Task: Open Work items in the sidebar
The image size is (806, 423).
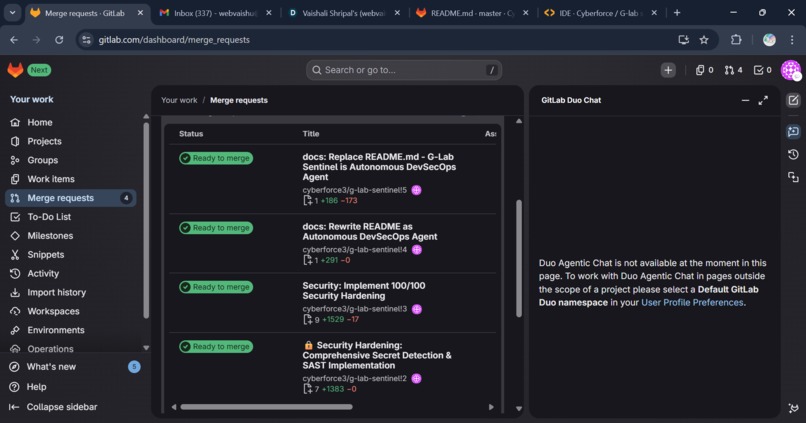Action: (70, 179)
